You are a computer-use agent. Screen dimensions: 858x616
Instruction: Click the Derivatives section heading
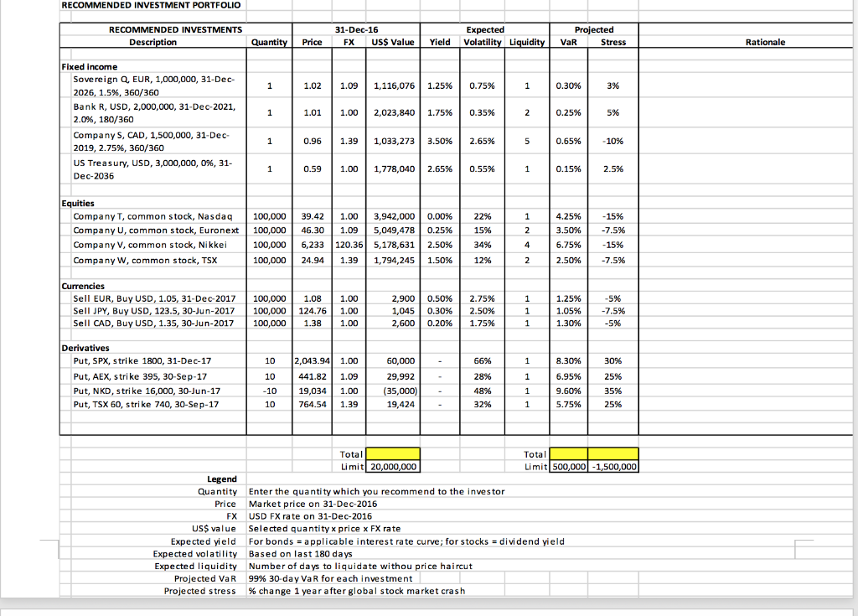click(85, 348)
